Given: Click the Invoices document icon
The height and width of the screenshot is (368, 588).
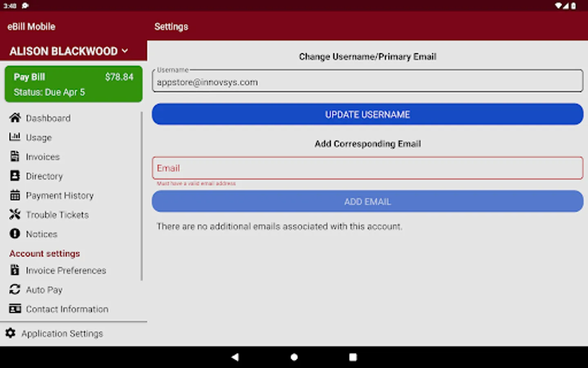Looking at the screenshot, I should click(15, 156).
